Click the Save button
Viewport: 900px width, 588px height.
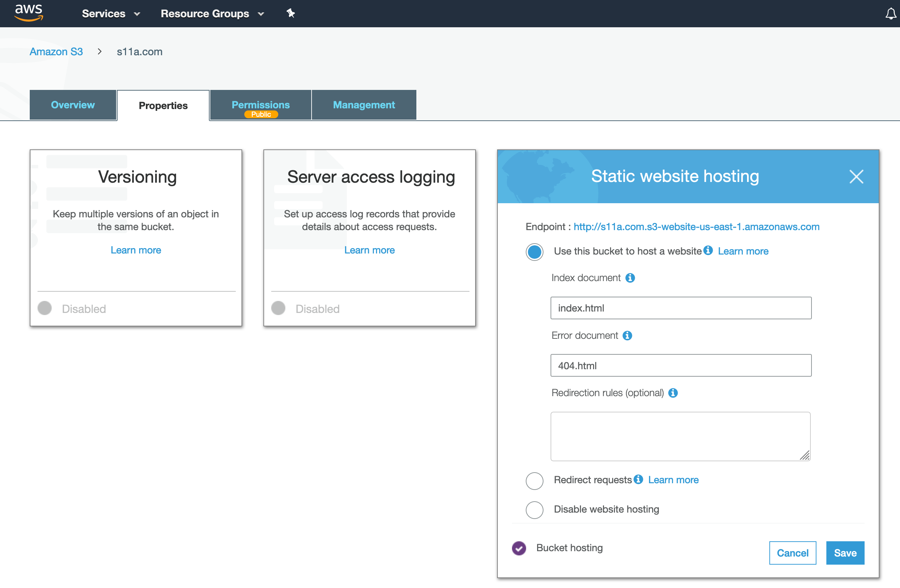point(845,553)
